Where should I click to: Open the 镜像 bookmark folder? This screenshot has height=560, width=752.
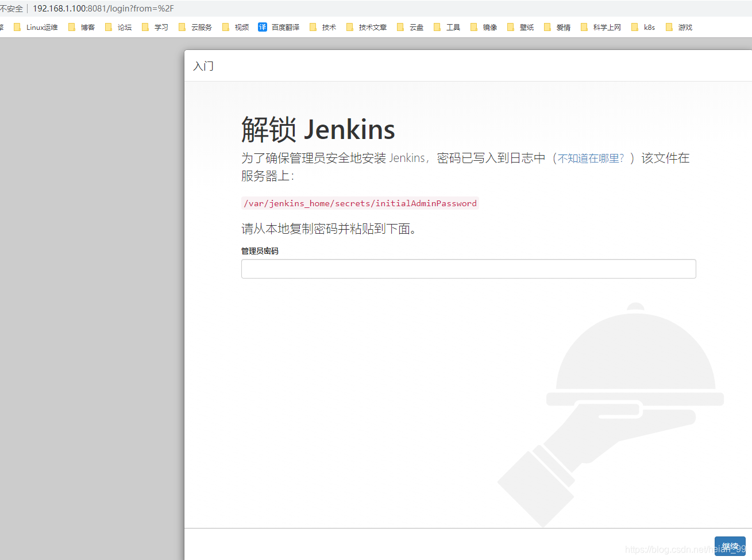tap(484, 27)
